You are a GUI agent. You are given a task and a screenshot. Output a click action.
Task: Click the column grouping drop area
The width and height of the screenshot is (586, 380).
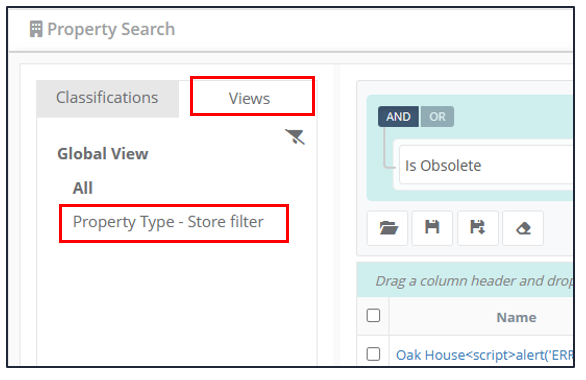[465, 281]
